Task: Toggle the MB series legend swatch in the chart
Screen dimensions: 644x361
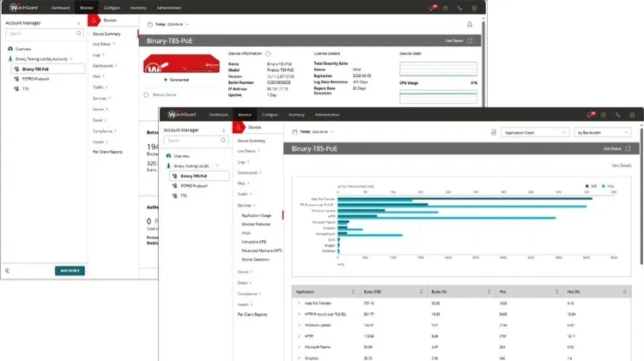Action: [587, 186]
